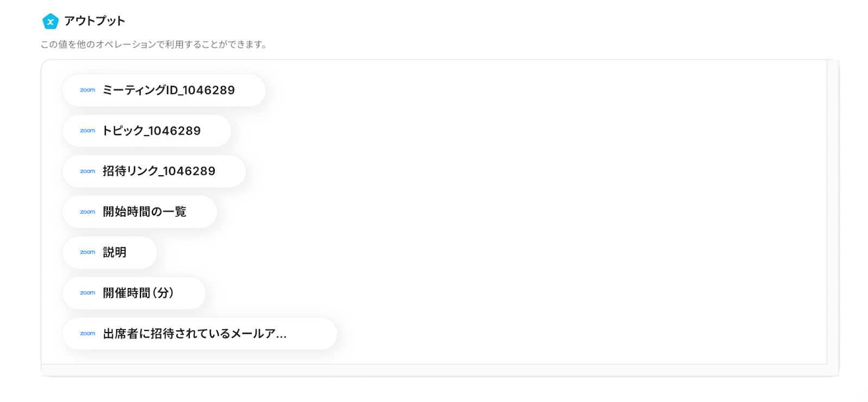Pick the 招待リンク_1046289 output label
The height and width of the screenshot is (402, 868).
click(x=159, y=171)
